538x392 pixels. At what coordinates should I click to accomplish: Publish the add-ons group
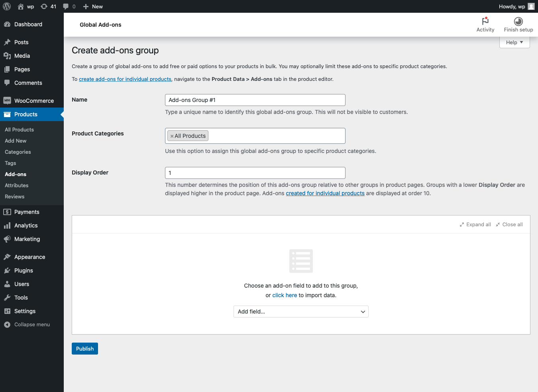84,348
